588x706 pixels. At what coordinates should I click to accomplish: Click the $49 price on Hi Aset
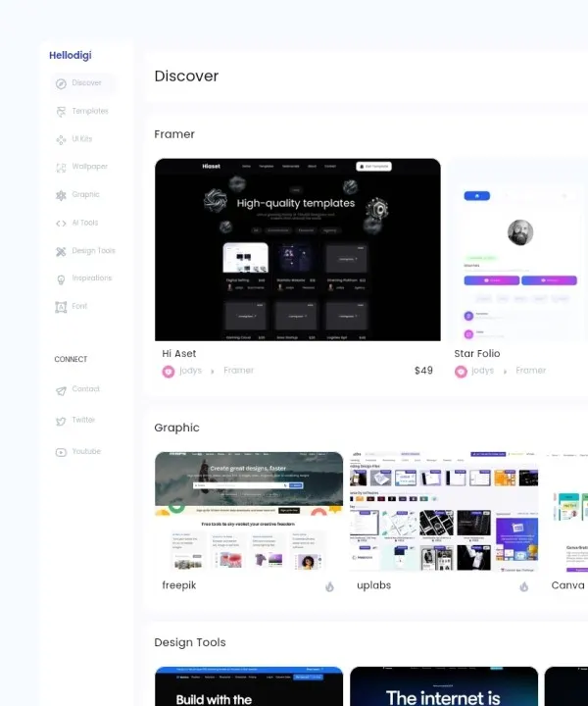tap(423, 371)
